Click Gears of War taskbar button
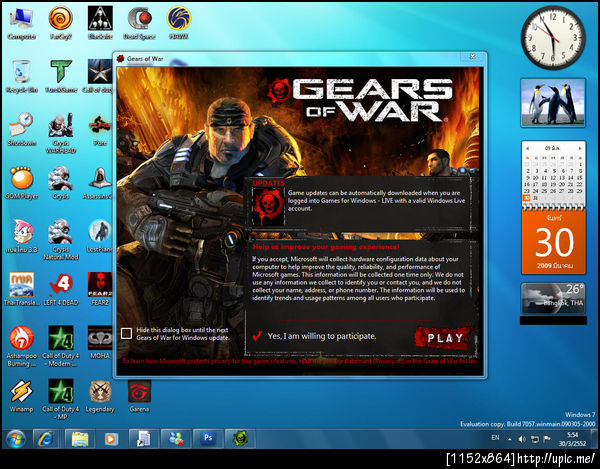This screenshot has width=600, height=469. coord(240,439)
